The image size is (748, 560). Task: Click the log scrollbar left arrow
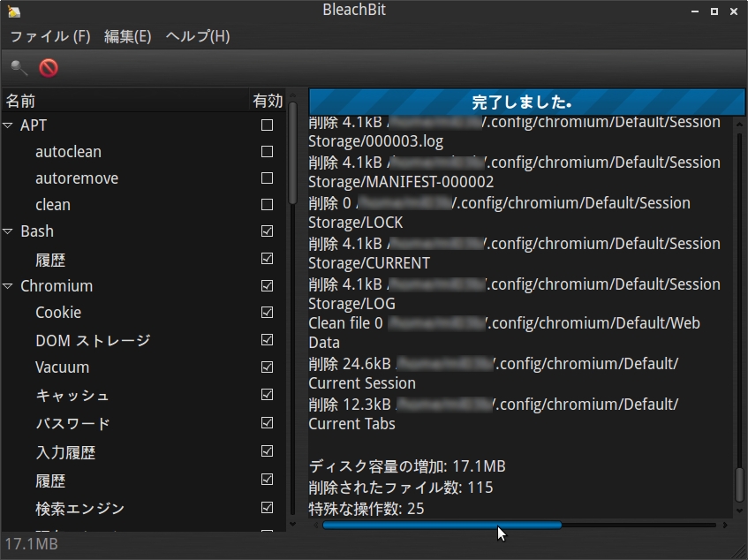(315, 526)
